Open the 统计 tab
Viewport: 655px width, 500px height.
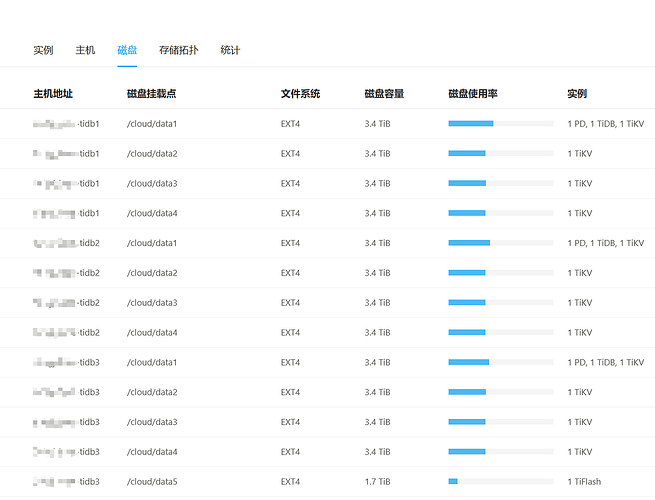230,50
